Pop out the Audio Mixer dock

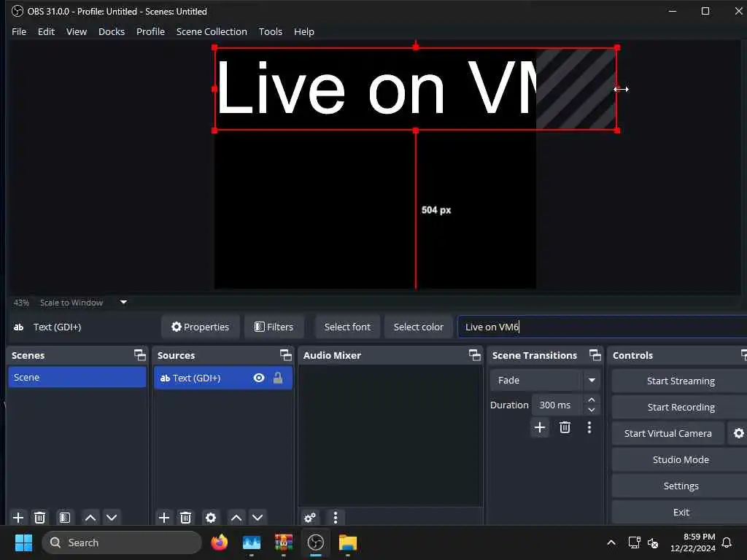tap(475, 355)
